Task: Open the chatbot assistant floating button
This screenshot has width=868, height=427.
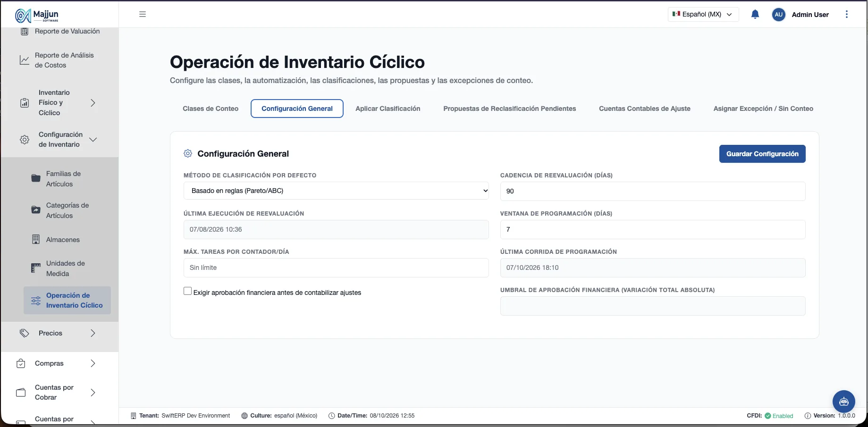Action: 844,402
